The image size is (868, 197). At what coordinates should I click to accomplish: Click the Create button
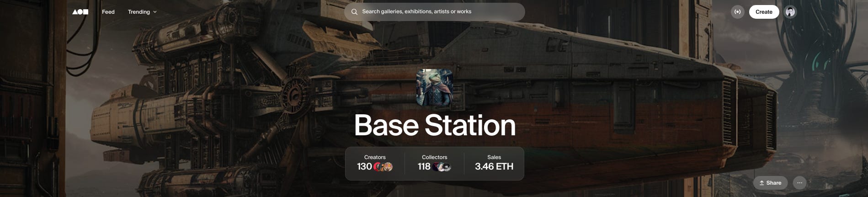click(x=764, y=12)
